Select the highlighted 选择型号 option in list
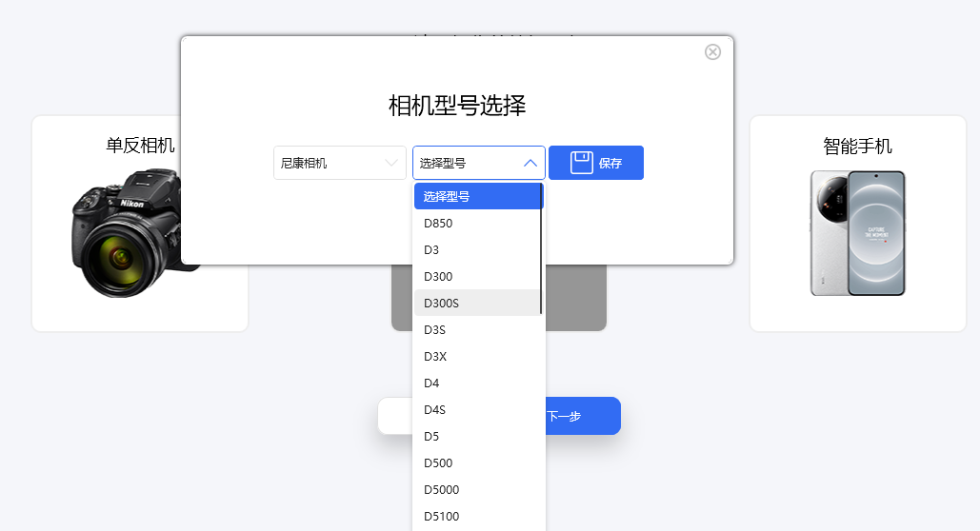The image size is (980, 531). (x=479, y=196)
